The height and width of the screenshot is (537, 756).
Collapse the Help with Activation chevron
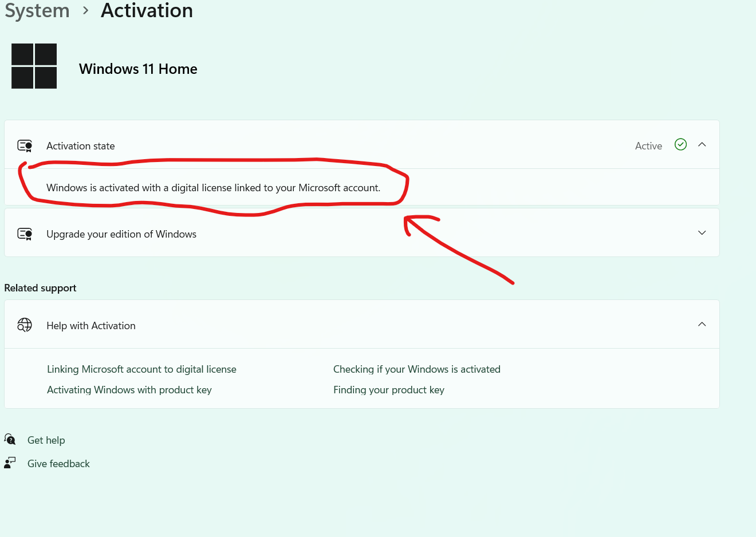[702, 325]
